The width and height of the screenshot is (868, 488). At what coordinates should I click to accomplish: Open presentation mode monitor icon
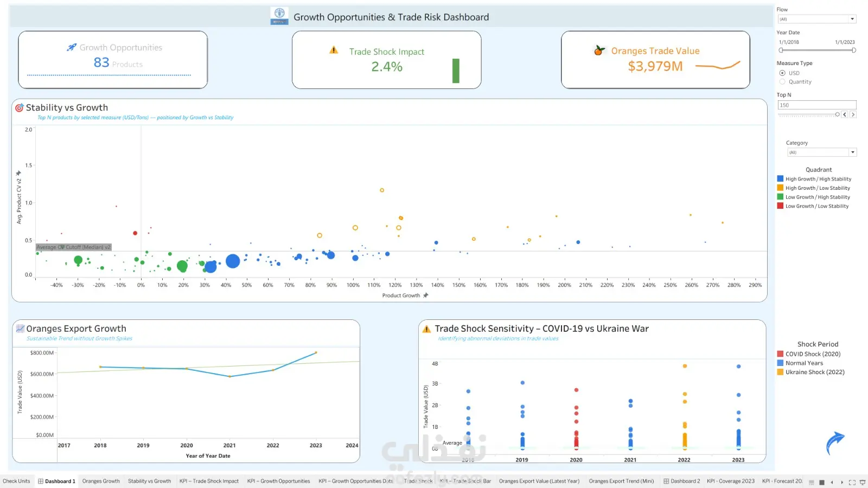[863, 482]
